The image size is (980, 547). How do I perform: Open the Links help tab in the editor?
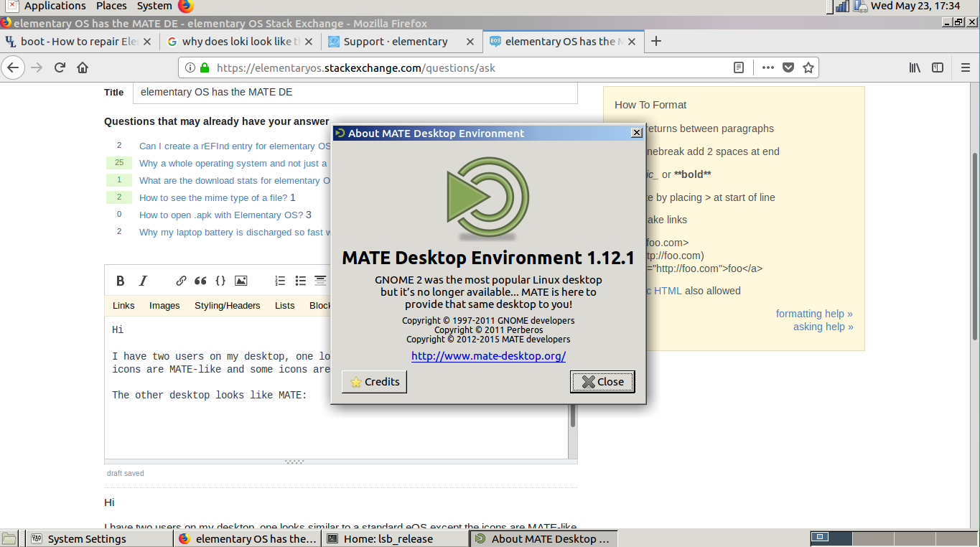pyautogui.click(x=123, y=305)
